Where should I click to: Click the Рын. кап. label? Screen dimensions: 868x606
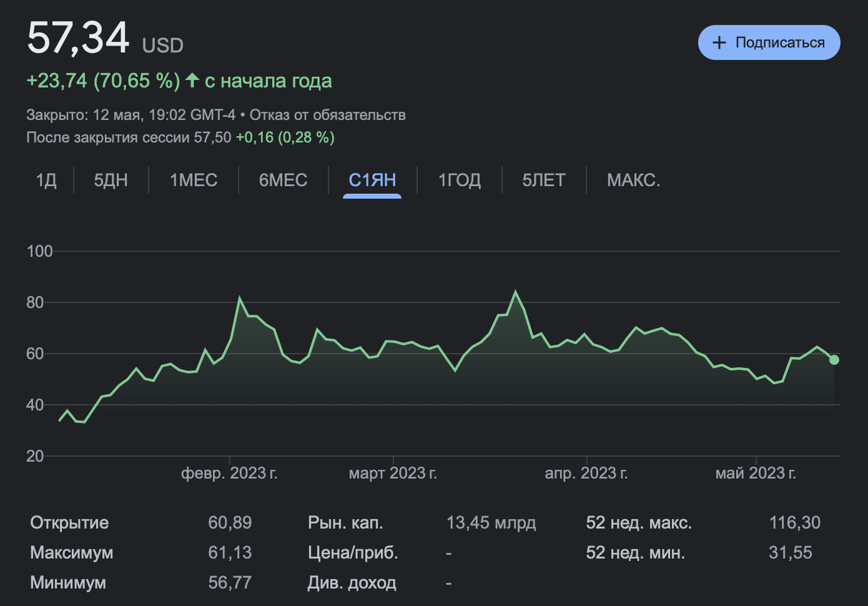(x=345, y=522)
